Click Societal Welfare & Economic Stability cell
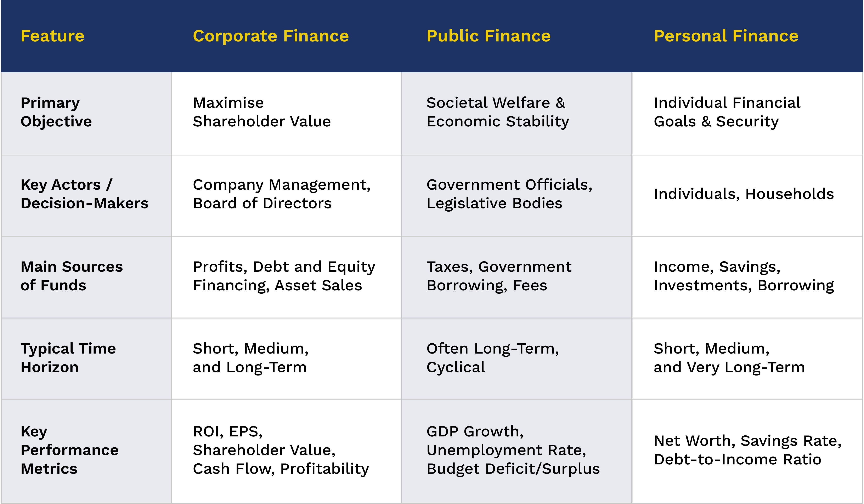The height and width of the screenshot is (504, 864). [497, 112]
